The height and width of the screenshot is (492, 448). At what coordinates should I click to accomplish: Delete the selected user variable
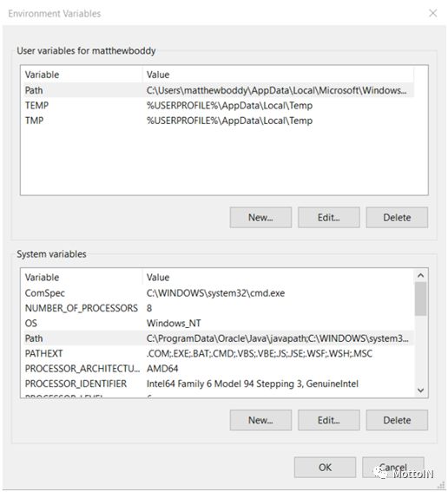coord(397,217)
